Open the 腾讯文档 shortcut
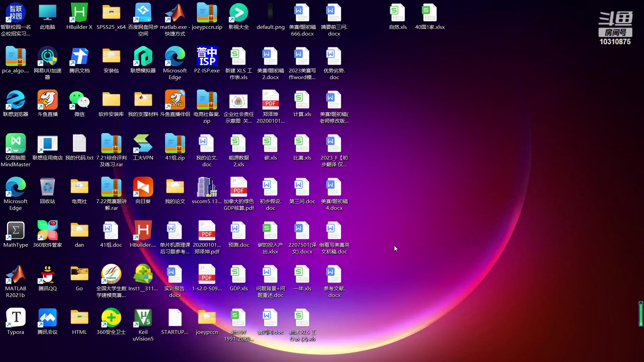 tap(79, 60)
